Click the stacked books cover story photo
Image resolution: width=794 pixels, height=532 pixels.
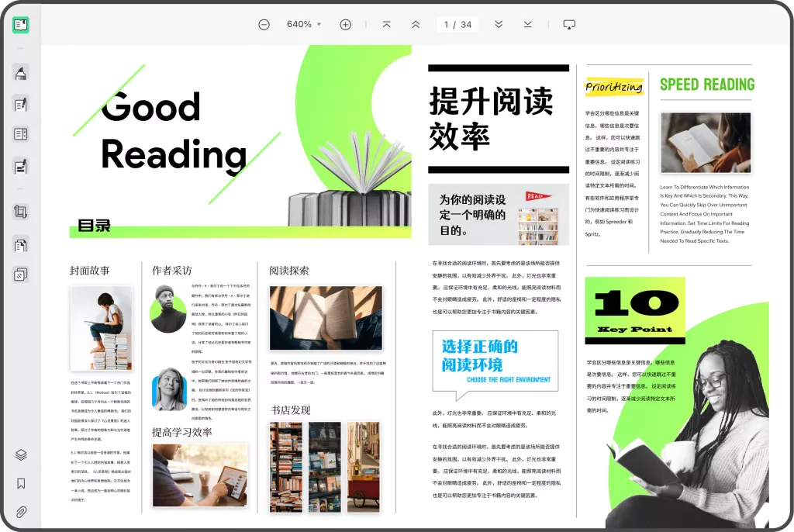(101, 328)
